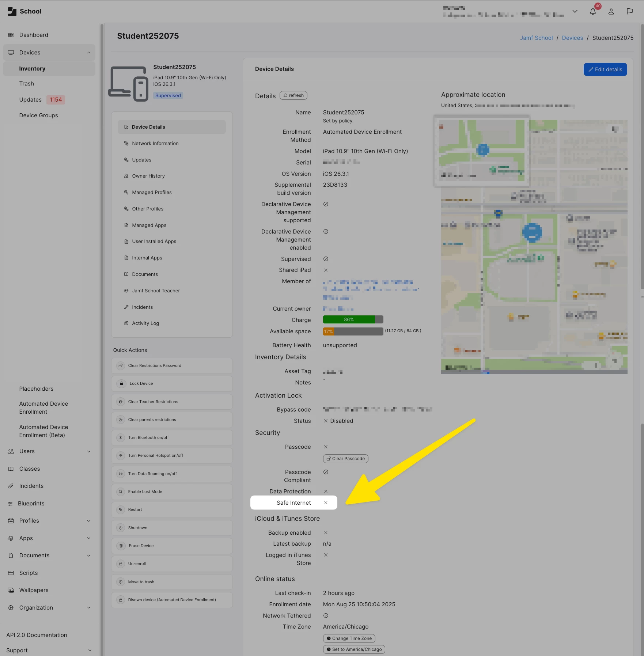Open the Managed Apps tab
The width and height of the screenshot is (644, 656).
[x=171, y=225]
